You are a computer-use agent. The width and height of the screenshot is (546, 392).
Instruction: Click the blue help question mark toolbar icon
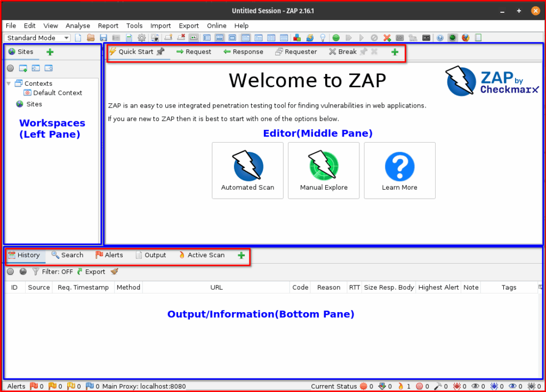[440, 38]
